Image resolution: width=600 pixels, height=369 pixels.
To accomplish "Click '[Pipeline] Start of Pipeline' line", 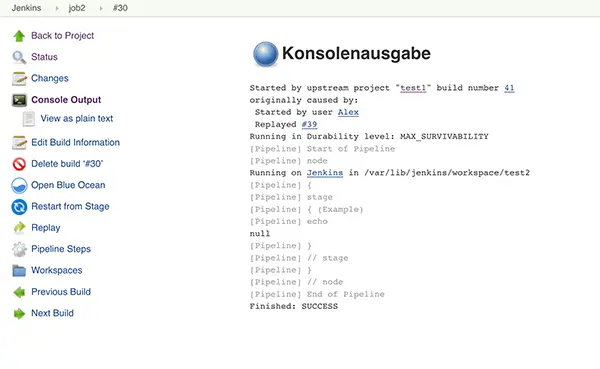I will (x=322, y=149).
